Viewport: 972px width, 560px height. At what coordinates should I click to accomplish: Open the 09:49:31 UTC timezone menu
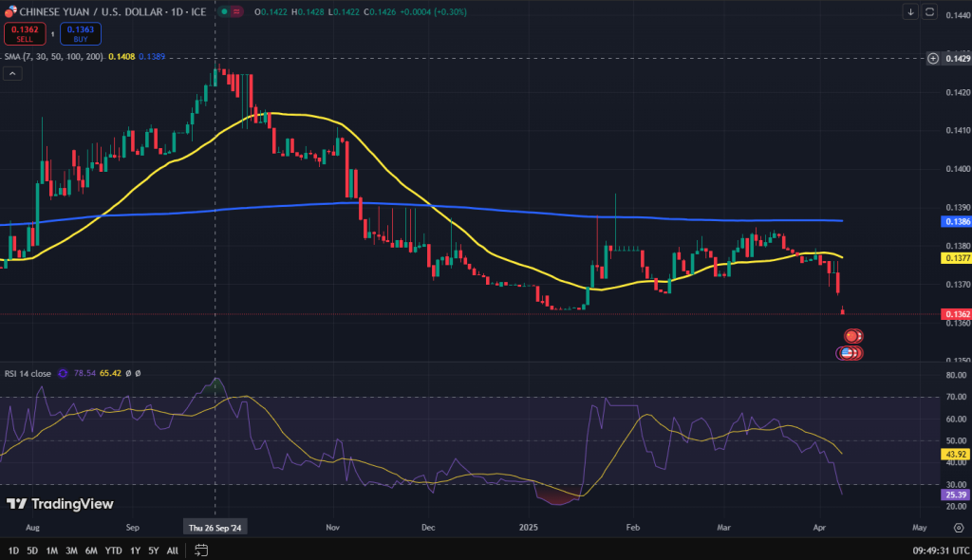click(x=941, y=551)
